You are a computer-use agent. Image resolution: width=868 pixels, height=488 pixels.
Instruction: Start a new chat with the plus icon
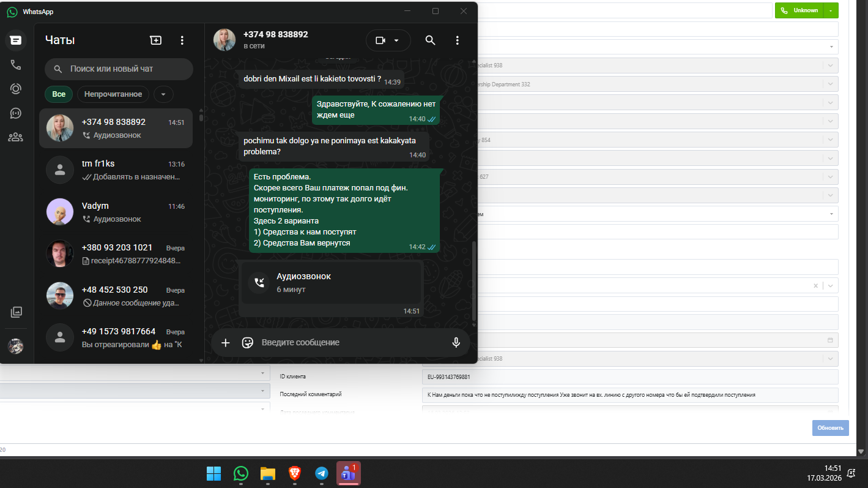[x=156, y=40]
